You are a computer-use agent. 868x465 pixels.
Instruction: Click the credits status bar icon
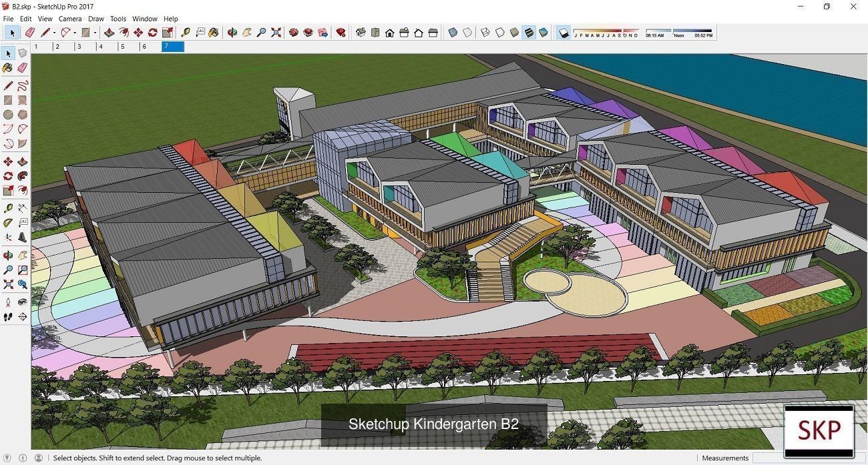tap(23, 458)
